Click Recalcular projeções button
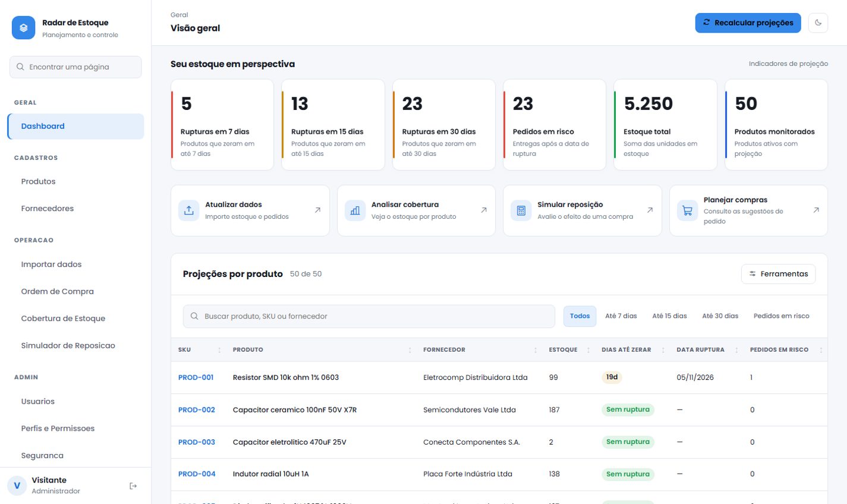The width and height of the screenshot is (847, 504). [x=748, y=23]
